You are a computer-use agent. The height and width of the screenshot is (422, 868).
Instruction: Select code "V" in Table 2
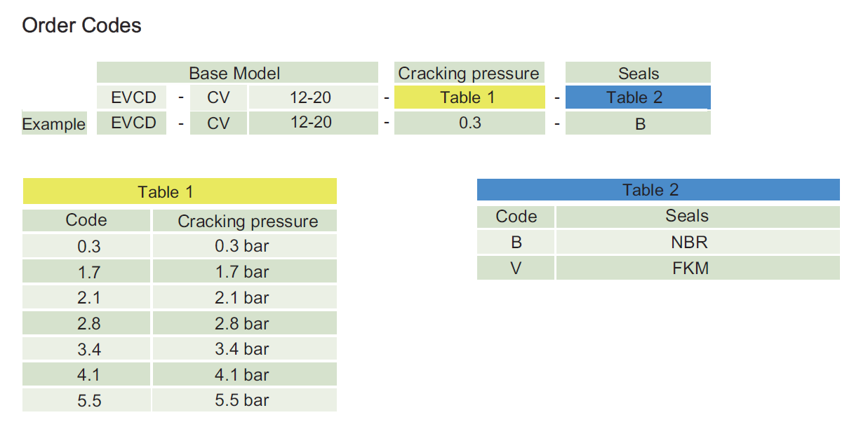point(516,268)
